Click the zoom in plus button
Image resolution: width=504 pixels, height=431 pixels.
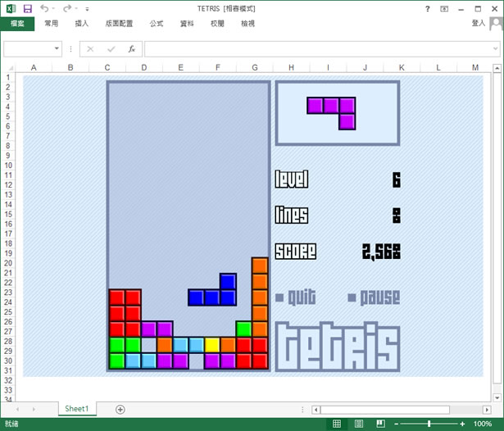pos(463,424)
